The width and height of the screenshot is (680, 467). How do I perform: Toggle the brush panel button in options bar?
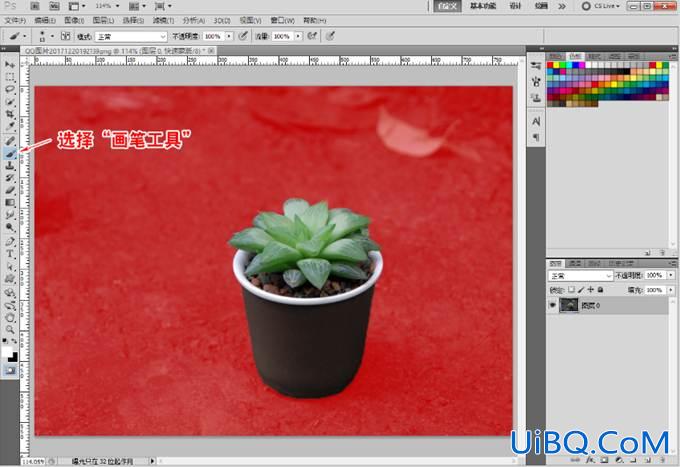65,36
